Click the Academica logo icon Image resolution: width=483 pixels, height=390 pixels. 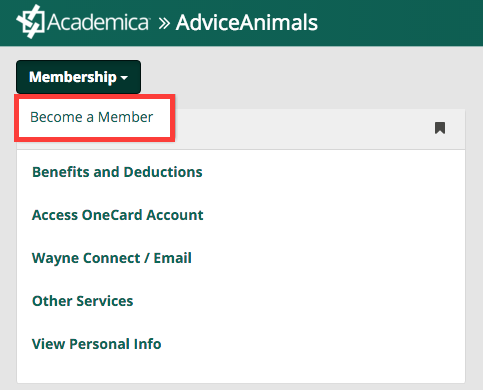click(x=31, y=22)
